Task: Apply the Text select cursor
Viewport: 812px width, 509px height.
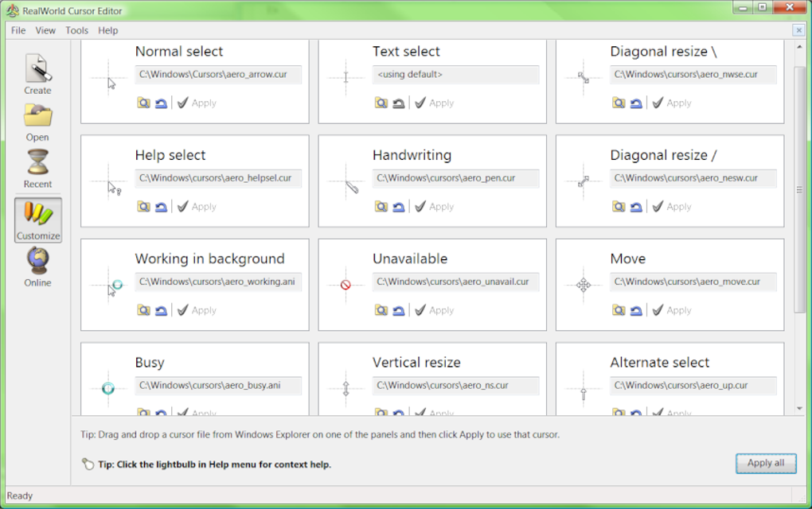Action: [435, 103]
